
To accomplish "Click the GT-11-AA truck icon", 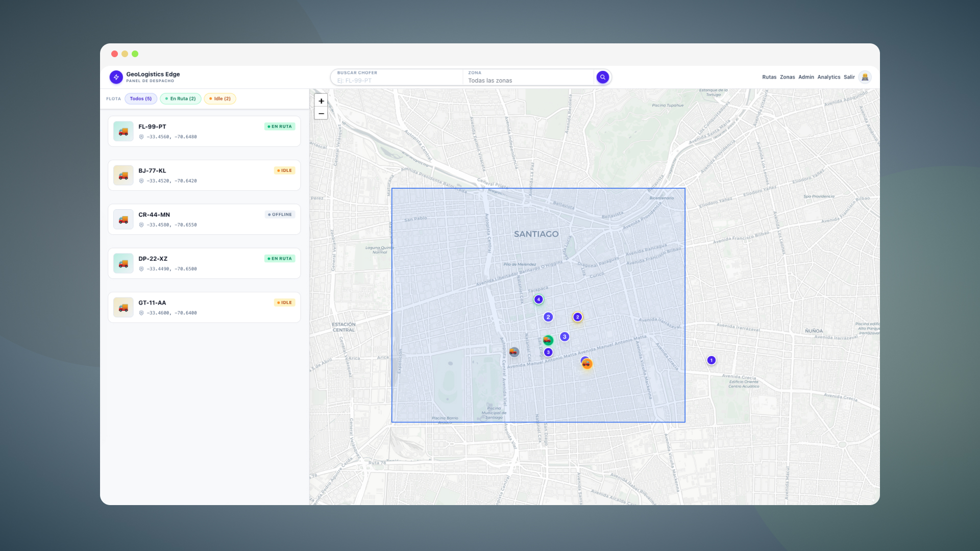I will click(124, 308).
